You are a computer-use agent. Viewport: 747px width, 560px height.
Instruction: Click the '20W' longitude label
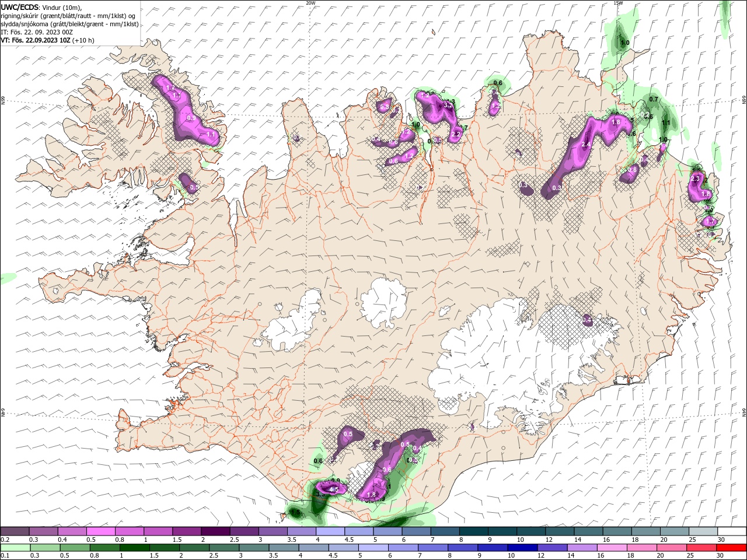[310, 2]
